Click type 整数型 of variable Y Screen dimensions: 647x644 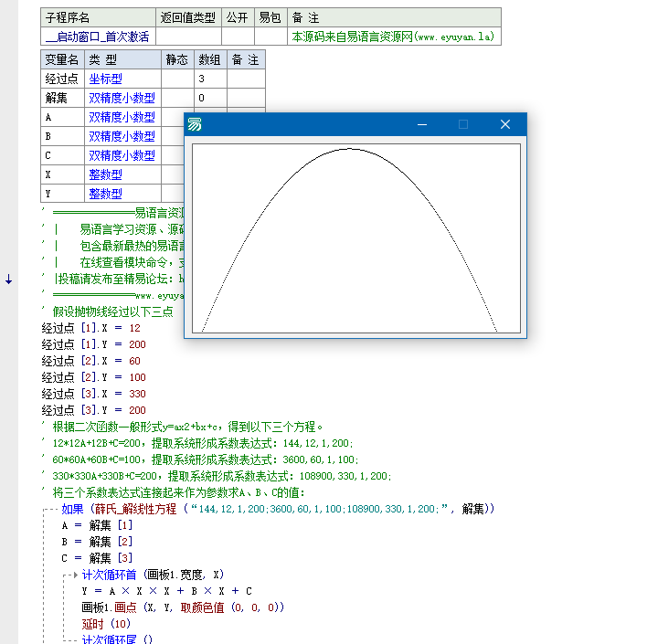[106, 194]
